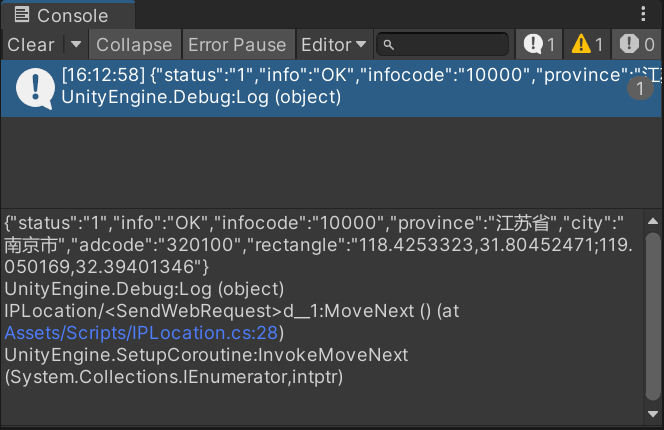Click the speech-bubble icon on the log entry
The width and height of the screenshot is (664, 430).
(35, 89)
